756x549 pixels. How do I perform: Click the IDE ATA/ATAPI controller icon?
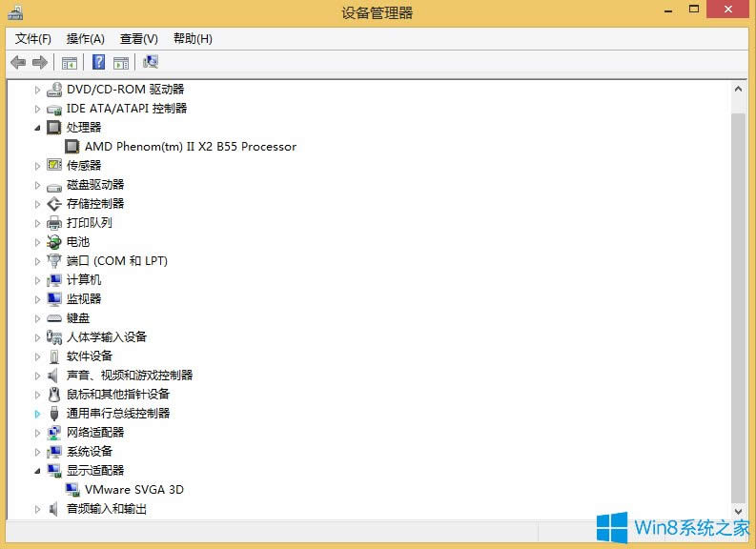click(54, 109)
